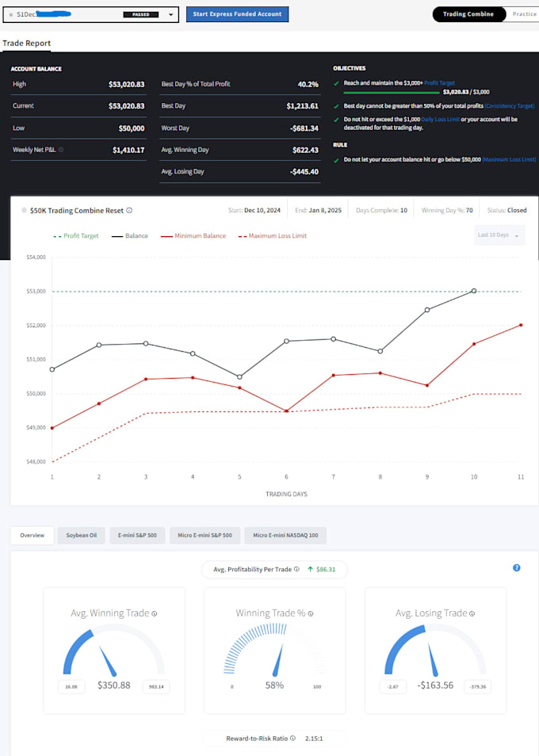
Task: Click the Low balance value $50,000
Action: (x=132, y=128)
